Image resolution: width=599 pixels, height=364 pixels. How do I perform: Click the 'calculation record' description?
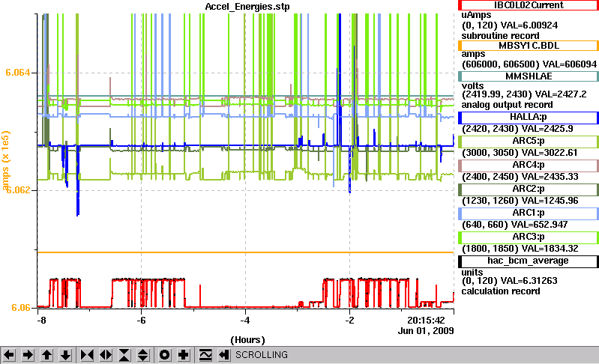(x=501, y=291)
